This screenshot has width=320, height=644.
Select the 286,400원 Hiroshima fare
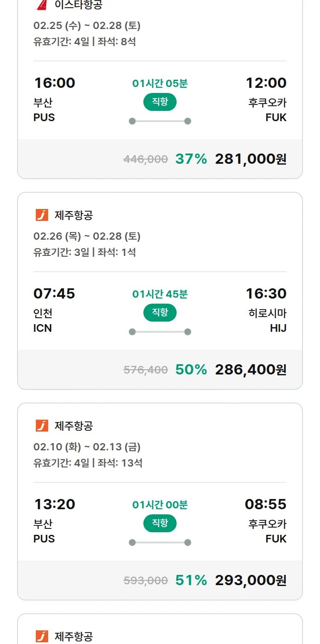point(250,370)
